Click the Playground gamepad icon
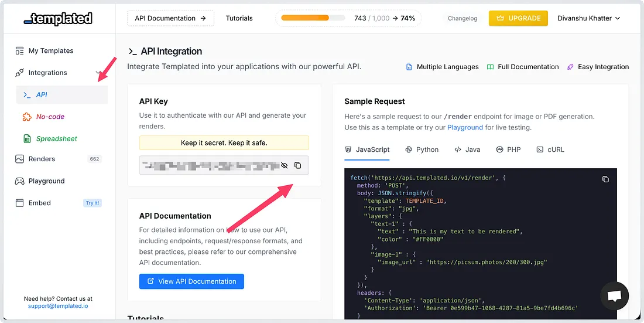 click(x=20, y=181)
